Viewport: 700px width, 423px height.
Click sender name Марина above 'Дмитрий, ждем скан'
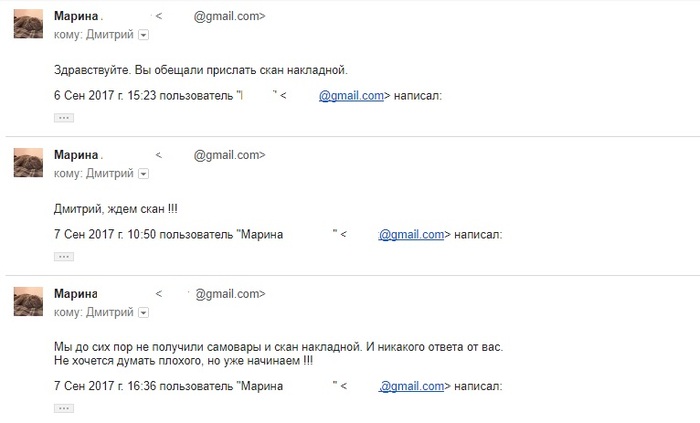coord(76,155)
